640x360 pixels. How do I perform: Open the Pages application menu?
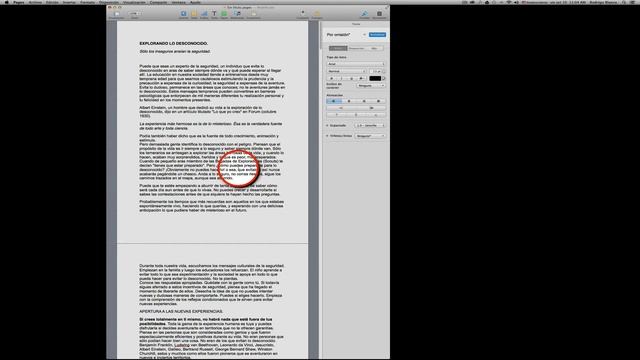pos(19,2)
